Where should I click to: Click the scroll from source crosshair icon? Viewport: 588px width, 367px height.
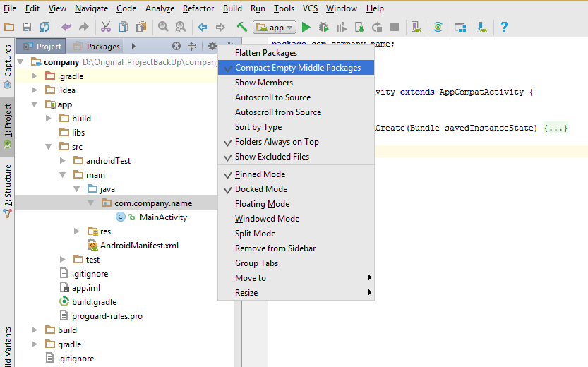tap(176, 46)
